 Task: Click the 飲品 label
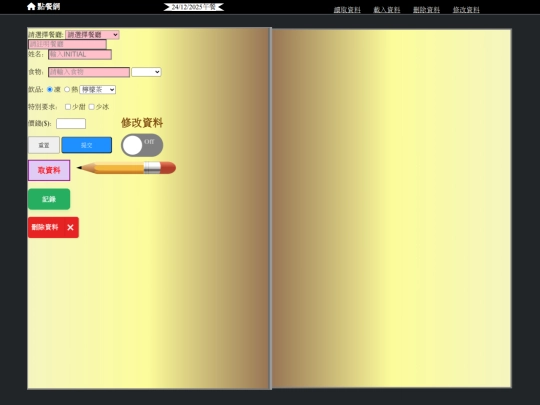[35, 90]
